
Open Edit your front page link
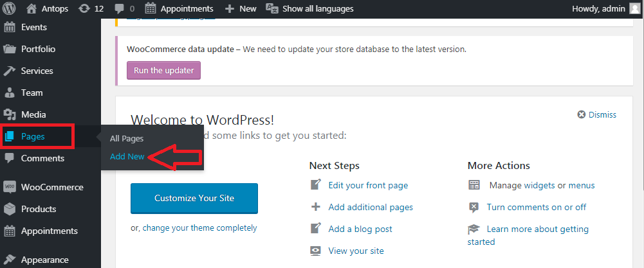[x=368, y=185]
